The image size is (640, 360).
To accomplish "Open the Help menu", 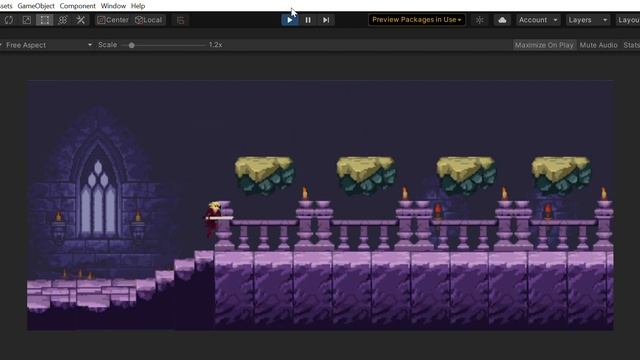I will pos(138,6).
